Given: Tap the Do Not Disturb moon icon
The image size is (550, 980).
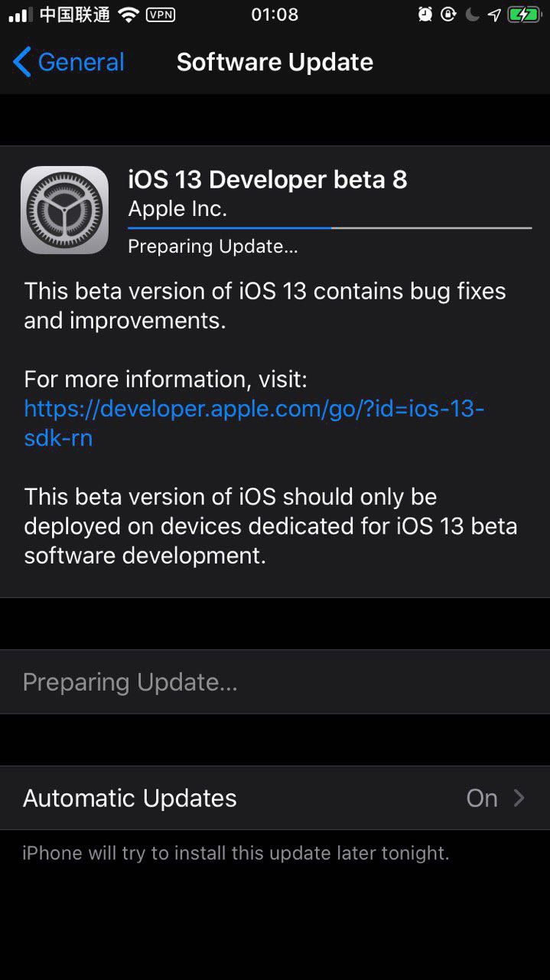Looking at the screenshot, I should 473,15.
